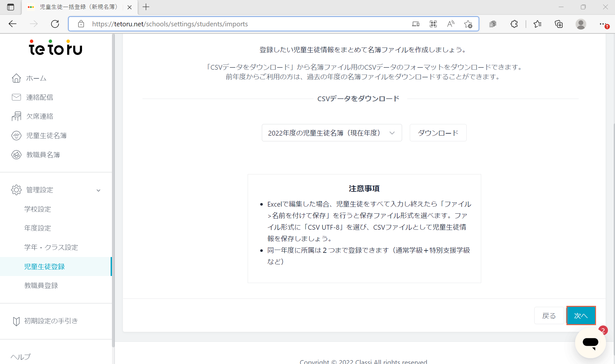Open browser collections icon
This screenshot has height=364, width=615.
click(559, 24)
